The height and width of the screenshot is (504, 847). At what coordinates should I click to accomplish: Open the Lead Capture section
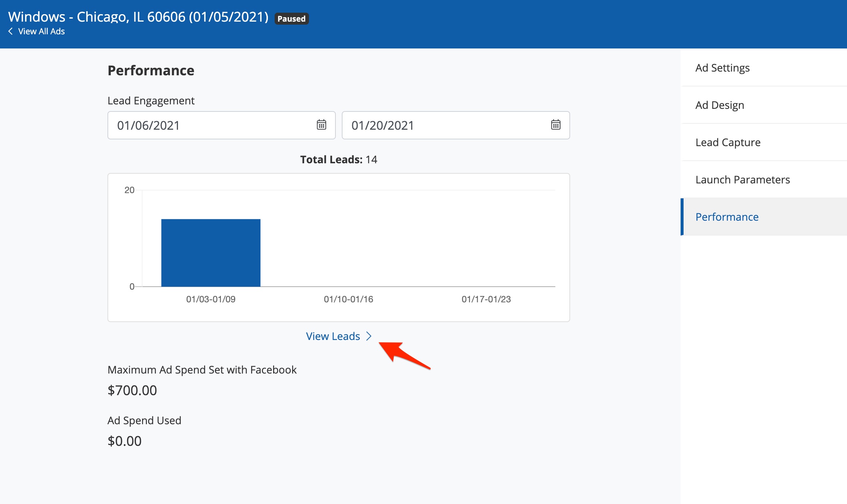pos(728,142)
